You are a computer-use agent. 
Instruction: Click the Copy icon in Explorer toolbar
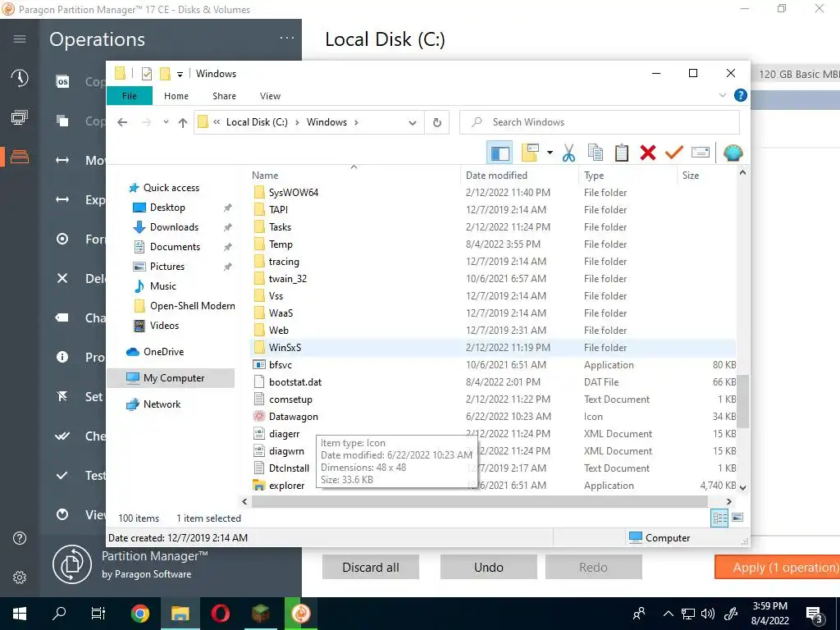(596, 153)
